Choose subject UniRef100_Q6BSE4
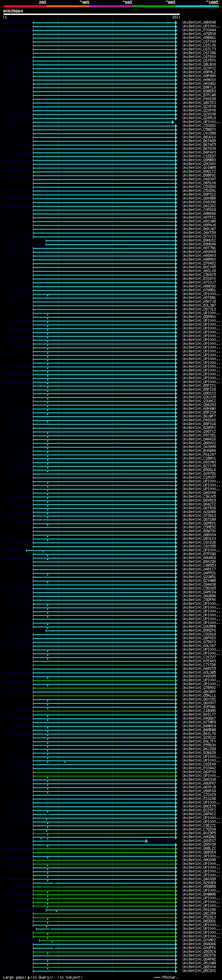Screen dimensions: 222x980 (x=199, y=852)
